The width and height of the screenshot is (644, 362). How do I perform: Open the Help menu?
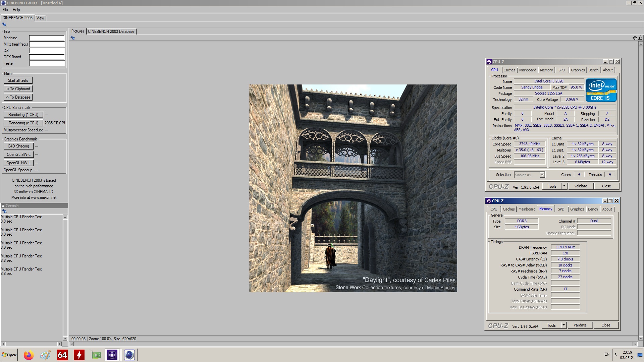[x=16, y=10]
